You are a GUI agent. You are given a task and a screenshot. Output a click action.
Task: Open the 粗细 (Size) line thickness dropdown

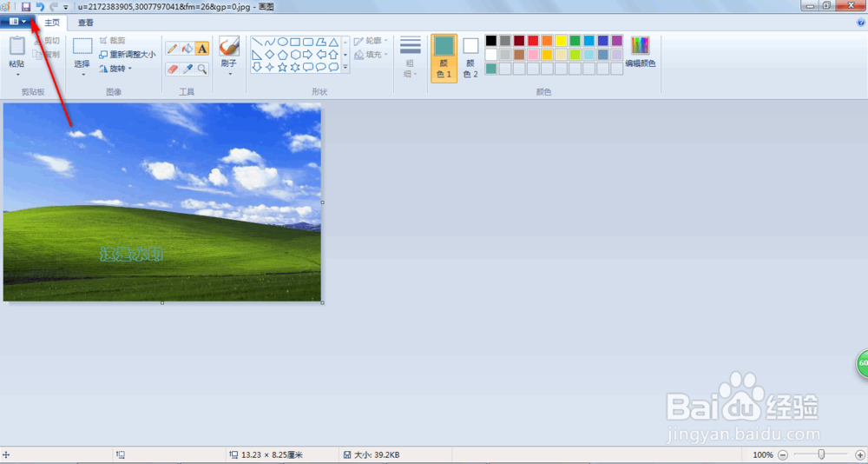(x=411, y=57)
